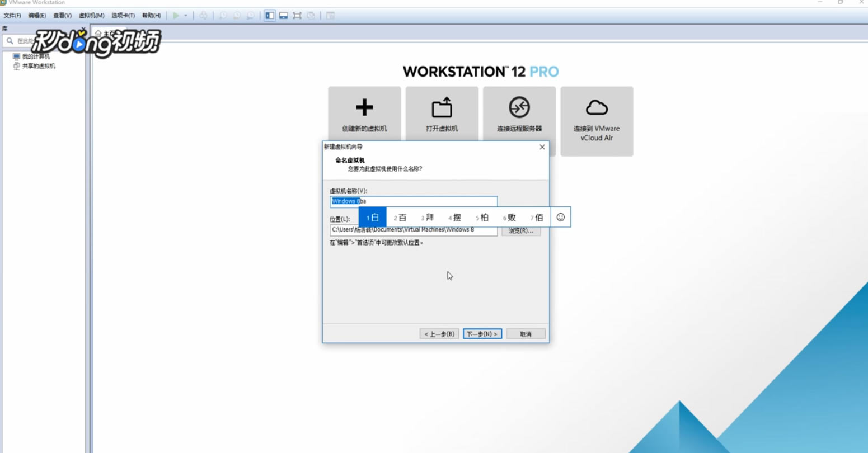Click the green power-on play icon
The width and height of the screenshot is (868, 453).
[176, 16]
